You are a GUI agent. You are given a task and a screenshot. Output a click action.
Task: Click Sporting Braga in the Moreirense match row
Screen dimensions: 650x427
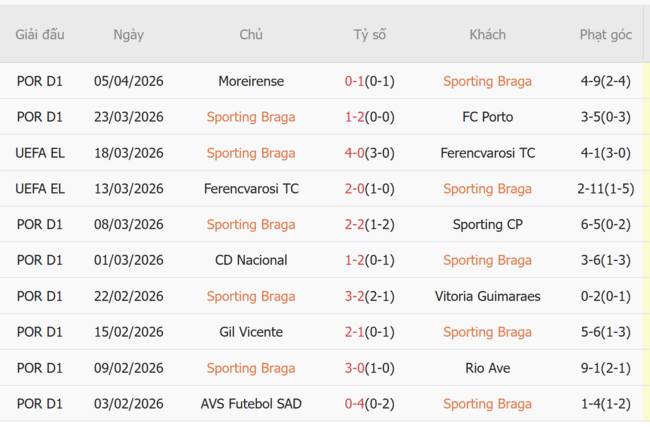click(x=488, y=81)
